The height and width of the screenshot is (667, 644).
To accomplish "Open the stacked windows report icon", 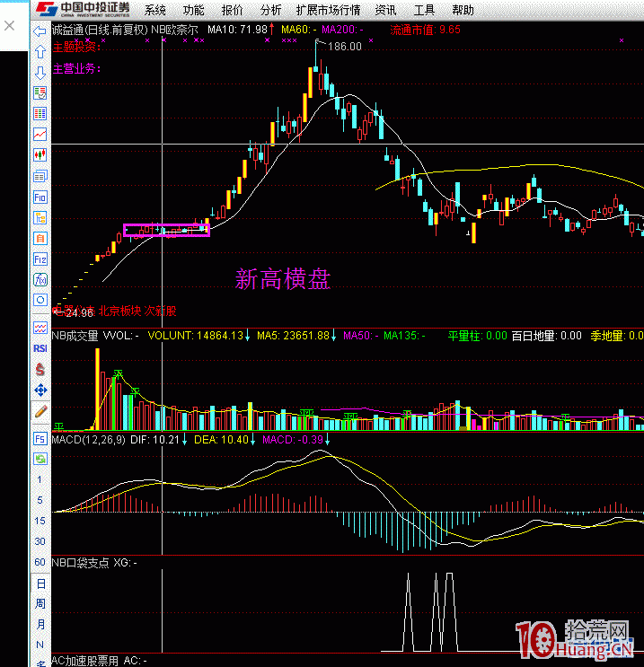I will tap(40, 176).
